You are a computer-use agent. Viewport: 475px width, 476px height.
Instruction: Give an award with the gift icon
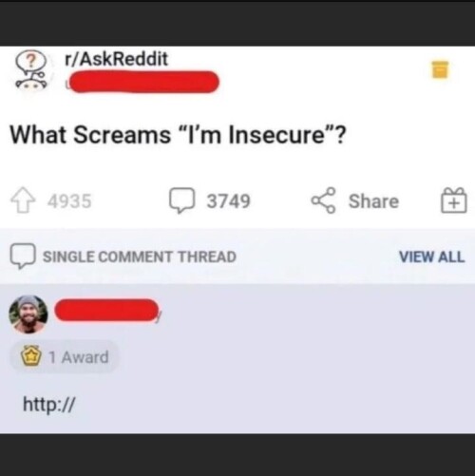pos(454,200)
